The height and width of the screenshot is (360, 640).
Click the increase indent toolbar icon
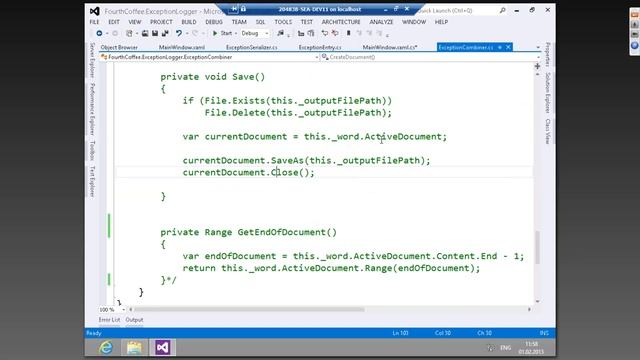311,33
